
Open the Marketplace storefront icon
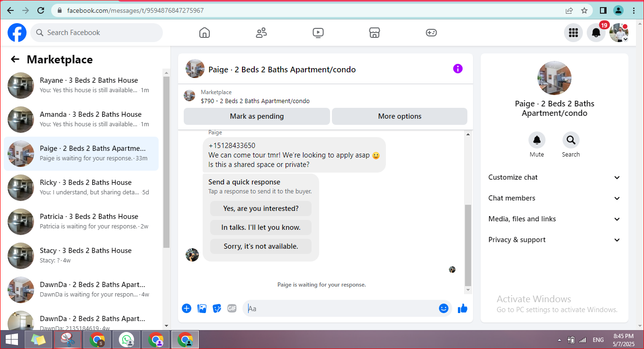point(375,33)
